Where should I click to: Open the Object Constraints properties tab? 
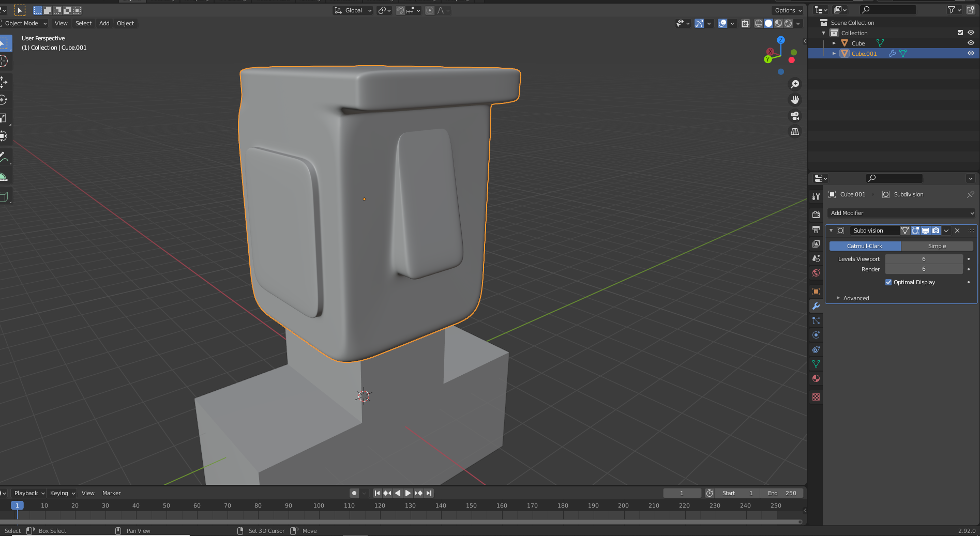click(x=816, y=349)
